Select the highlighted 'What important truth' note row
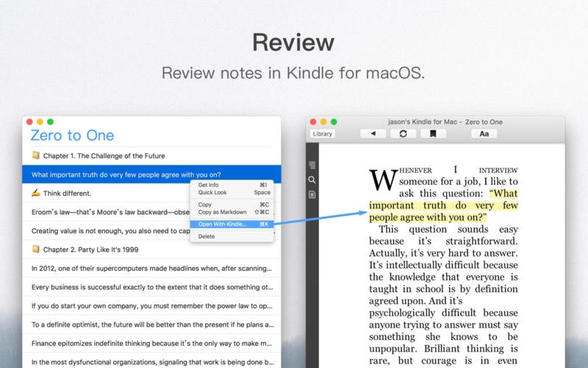Screen dimensions: 588x368 click(x=151, y=174)
